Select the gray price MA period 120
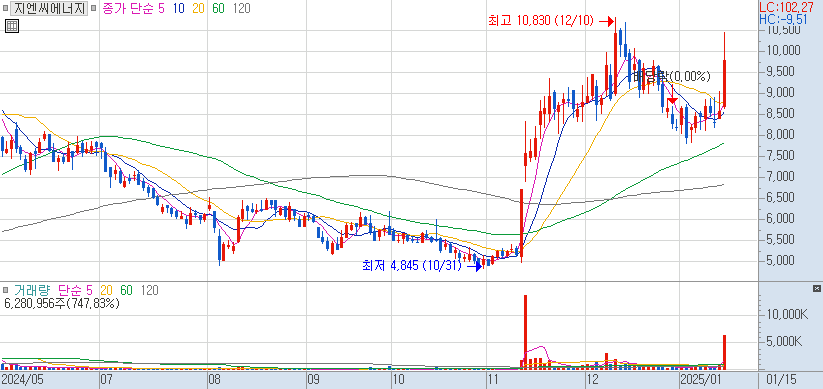 [241, 8]
